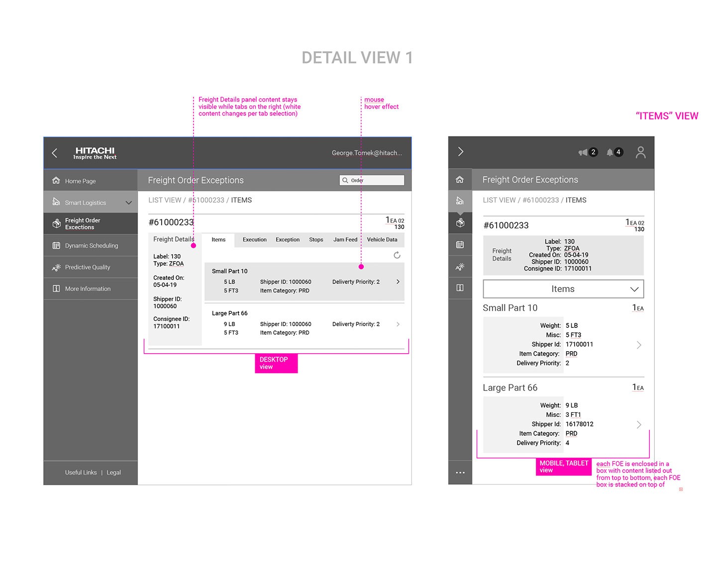Viewport: 709px width, 588px height.
Task: Open Small Part 10 card chevron in mobile view
Action: pyautogui.click(x=639, y=345)
